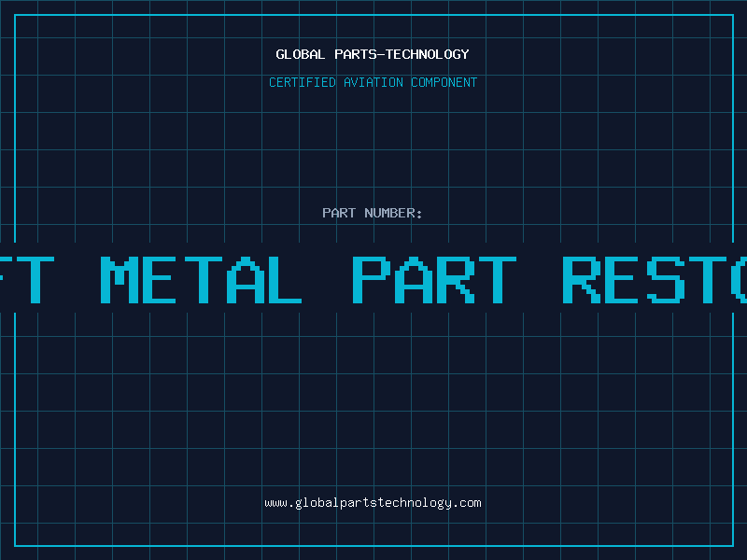This screenshot has height=560, width=747.
Task: Click the large METAL PART banner text
Action: pyautogui.click(x=308, y=280)
